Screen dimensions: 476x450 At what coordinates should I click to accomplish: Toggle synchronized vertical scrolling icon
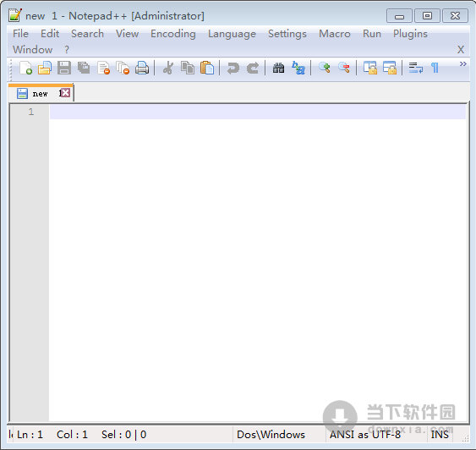(370, 68)
